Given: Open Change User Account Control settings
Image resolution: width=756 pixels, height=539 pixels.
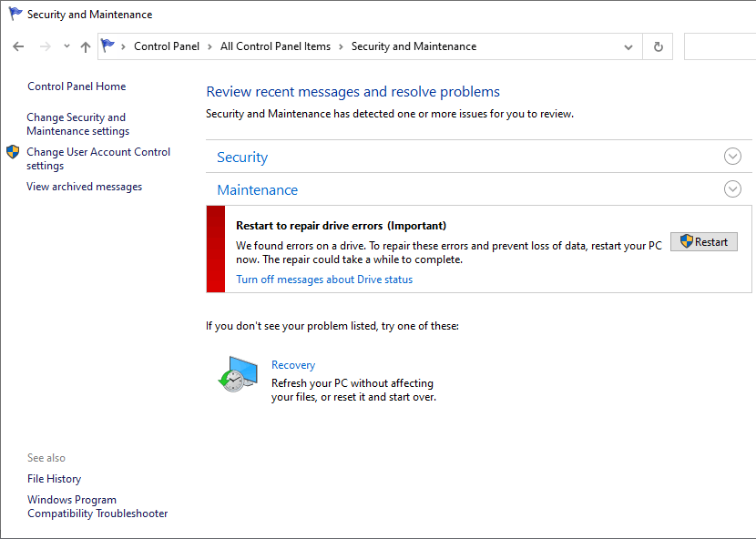Looking at the screenshot, I should 97,158.
